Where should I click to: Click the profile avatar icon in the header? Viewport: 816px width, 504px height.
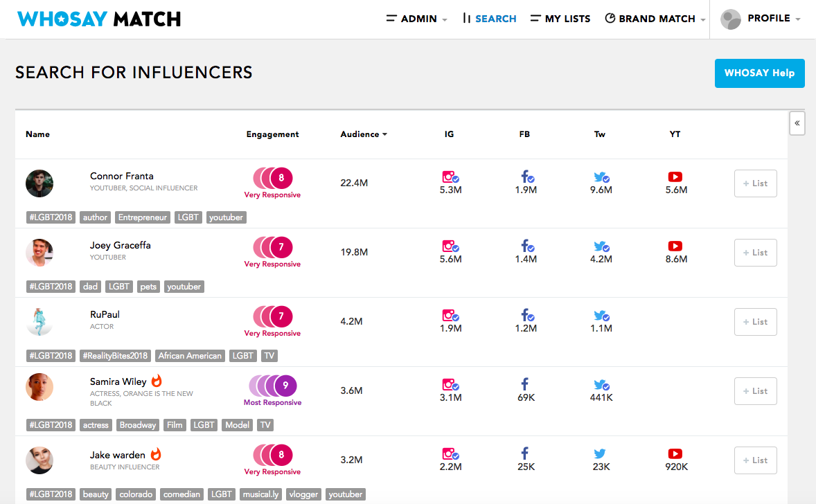coord(731,19)
